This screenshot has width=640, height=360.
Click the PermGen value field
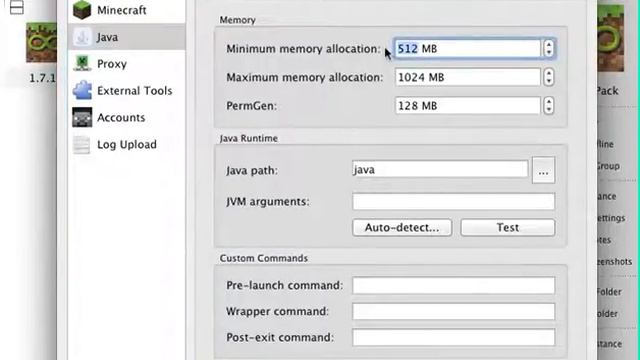[467, 106]
